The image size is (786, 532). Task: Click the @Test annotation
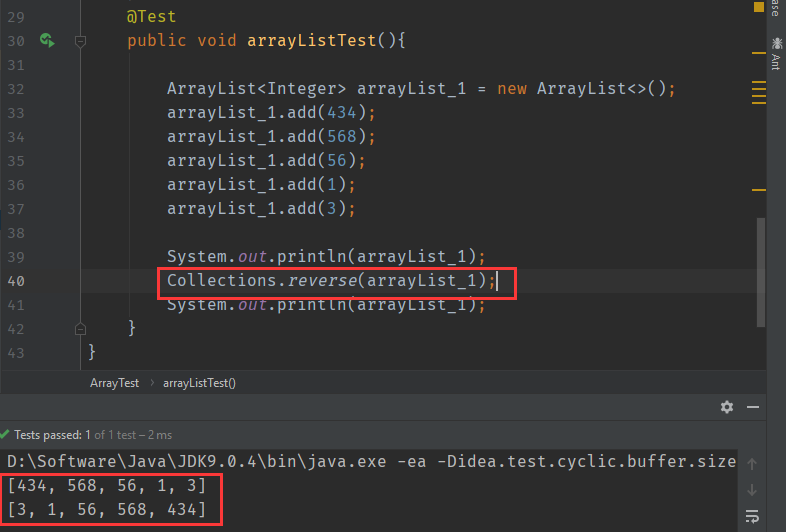(x=151, y=17)
